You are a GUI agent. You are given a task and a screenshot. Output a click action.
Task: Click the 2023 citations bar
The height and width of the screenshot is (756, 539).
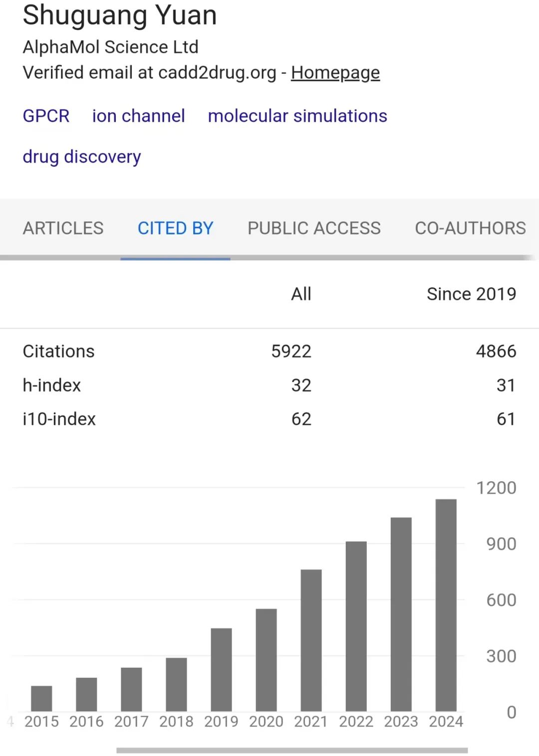401,614
